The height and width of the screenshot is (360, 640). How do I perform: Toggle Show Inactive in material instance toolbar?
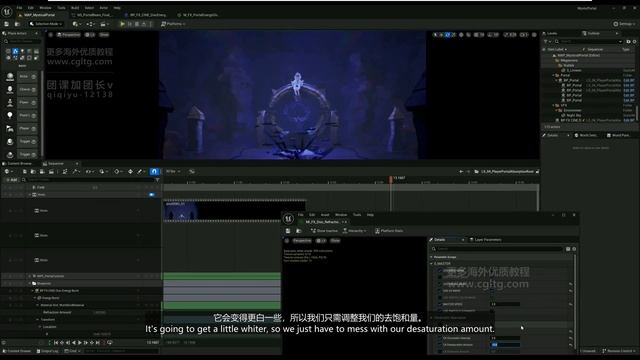pyautogui.click(x=324, y=231)
